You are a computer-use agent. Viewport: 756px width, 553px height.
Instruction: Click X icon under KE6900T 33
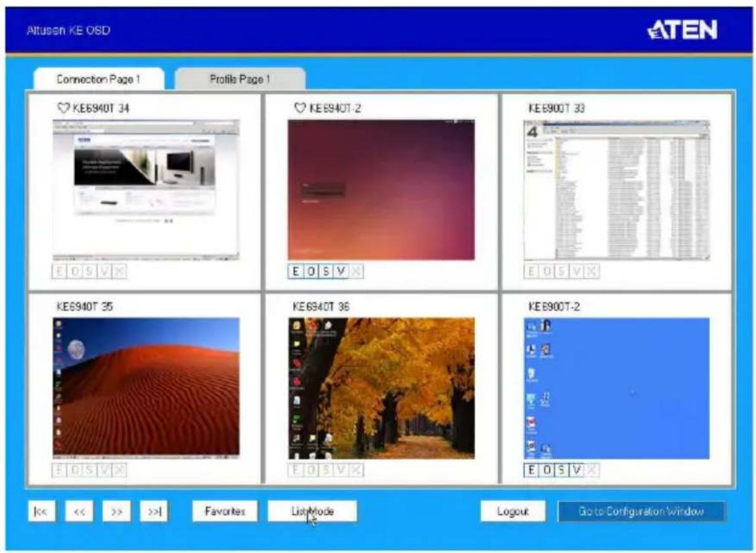coord(592,271)
